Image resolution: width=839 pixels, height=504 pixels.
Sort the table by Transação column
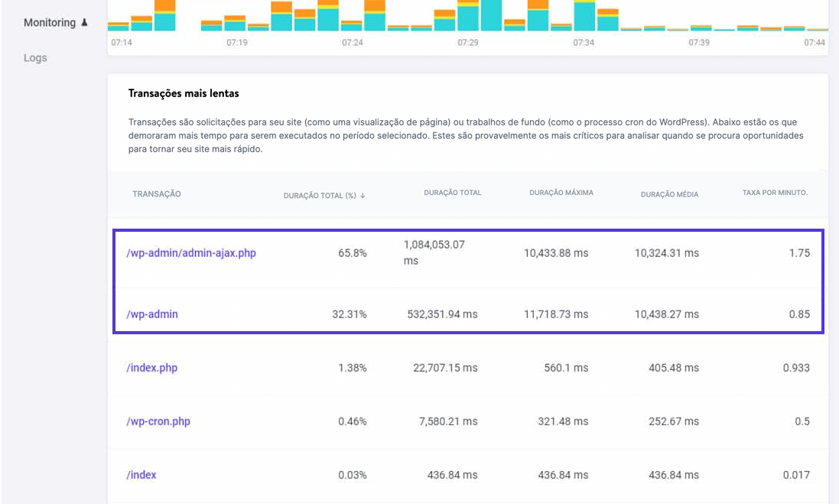tap(155, 194)
